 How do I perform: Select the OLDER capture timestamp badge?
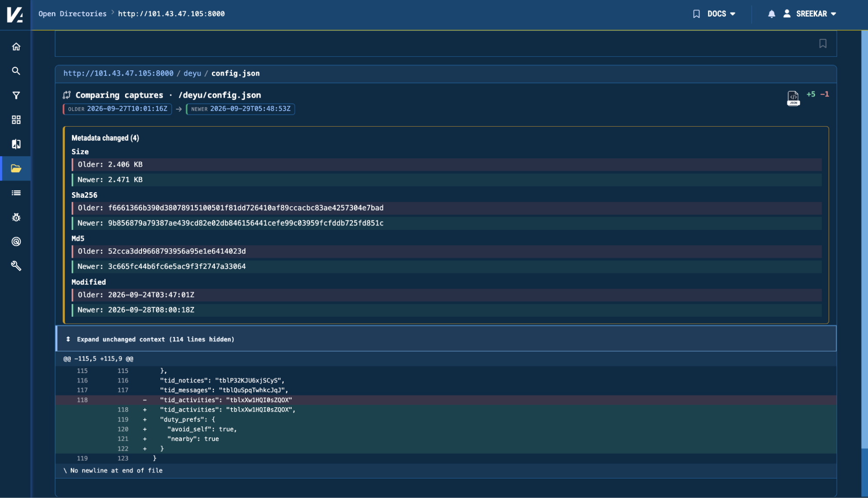(117, 109)
